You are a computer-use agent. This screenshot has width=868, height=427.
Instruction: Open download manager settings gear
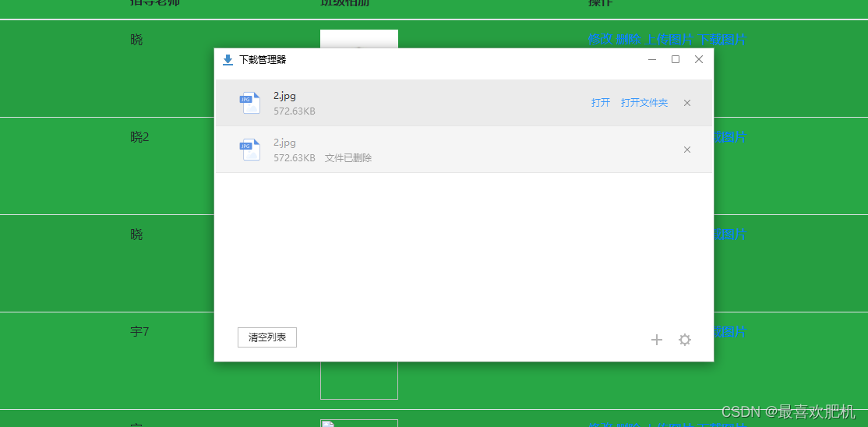coord(685,340)
